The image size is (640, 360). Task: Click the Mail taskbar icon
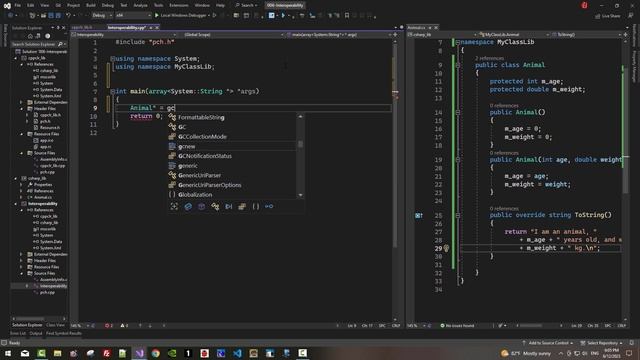(25, 353)
